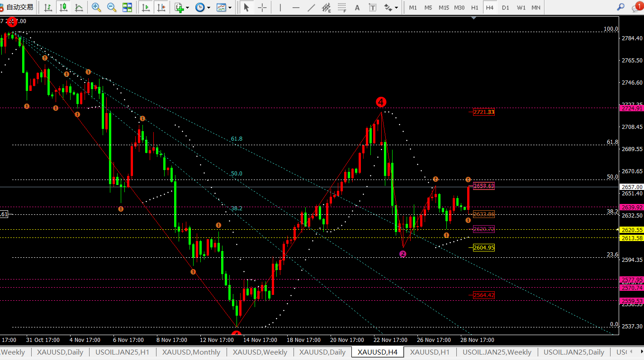Pick the vertical line drawing tool
Image resolution: width=644 pixels, height=360 pixels.
click(x=280, y=7)
